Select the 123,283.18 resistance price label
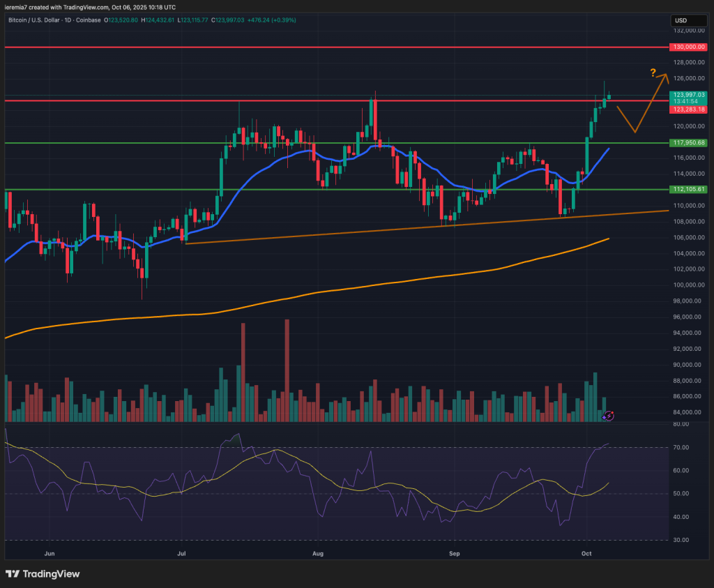Image resolution: width=714 pixels, height=588 pixels. pyautogui.click(x=688, y=110)
